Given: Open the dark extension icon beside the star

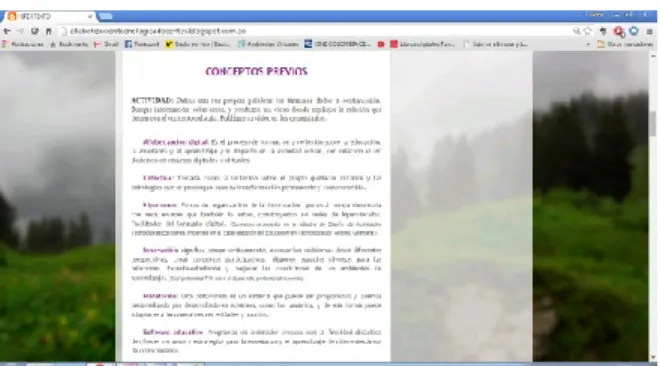Looking at the screenshot, I should [603, 31].
